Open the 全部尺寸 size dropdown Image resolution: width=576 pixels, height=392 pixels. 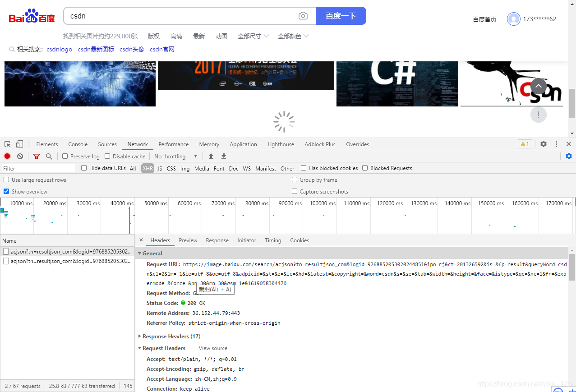(x=253, y=36)
